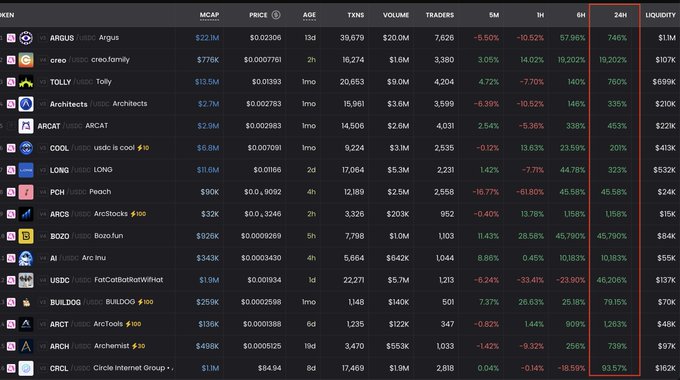Screen dimensions: 680x380
Task: Click creo price $0.0007761
Action: [x=262, y=60]
